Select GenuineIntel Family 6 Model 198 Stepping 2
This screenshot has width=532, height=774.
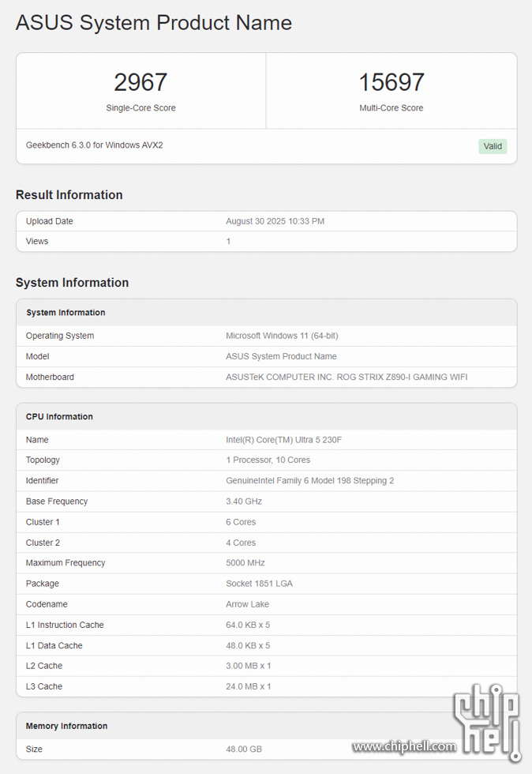click(x=310, y=481)
